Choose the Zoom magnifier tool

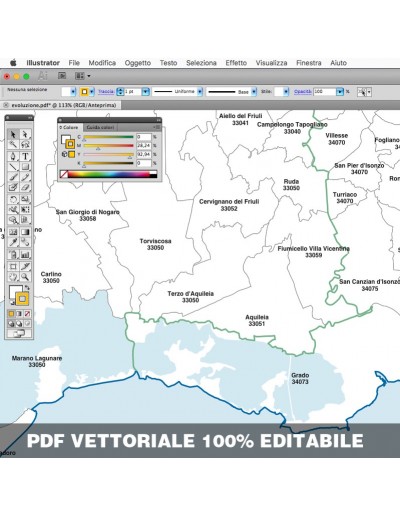25,277
